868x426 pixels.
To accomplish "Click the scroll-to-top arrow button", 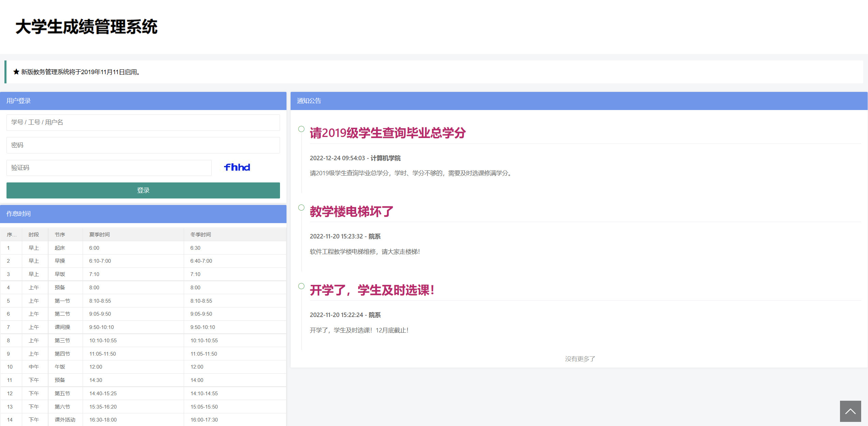I will [850, 411].
